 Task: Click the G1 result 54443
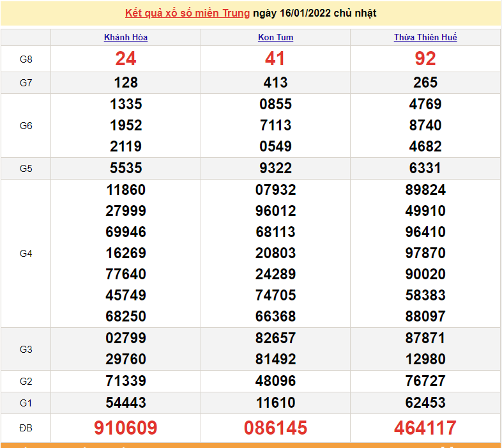(x=126, y=403)
